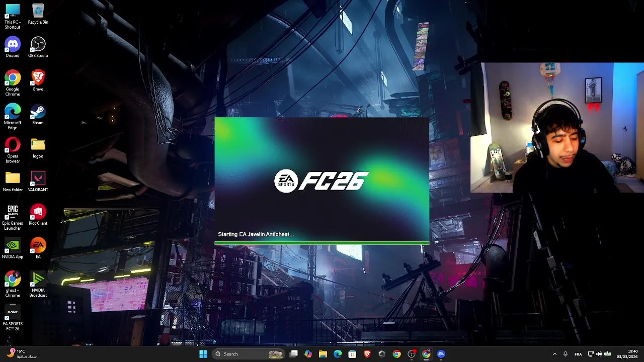The height and width of the screenshot is (362, 644).
Task: Change FRA keyboard language
Action: point(578,354)
